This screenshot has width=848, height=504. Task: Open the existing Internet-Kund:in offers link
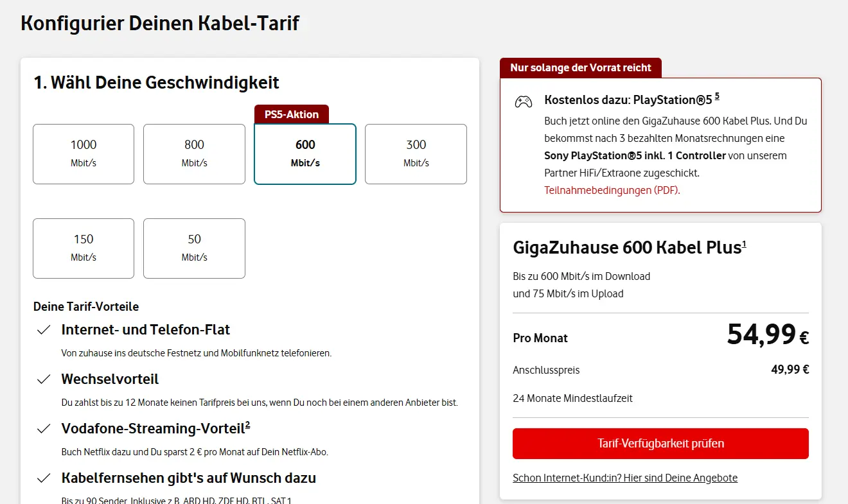625,478
